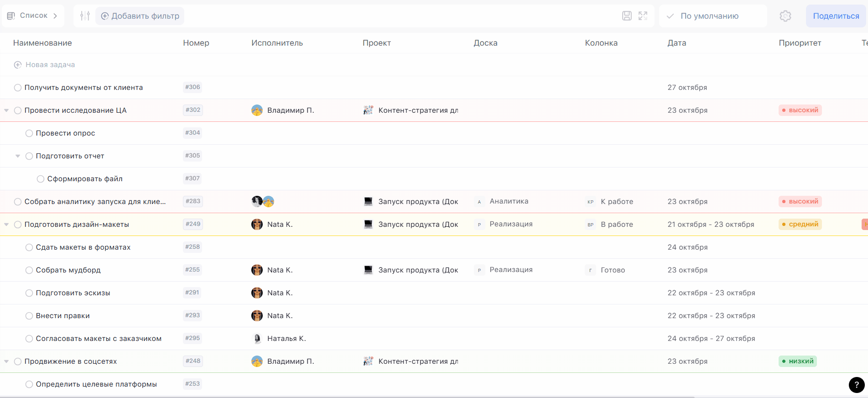868x398 pixels.
Task: Open the 'По умолчанию' sorting menu
Action: click(x=709, y=16)
